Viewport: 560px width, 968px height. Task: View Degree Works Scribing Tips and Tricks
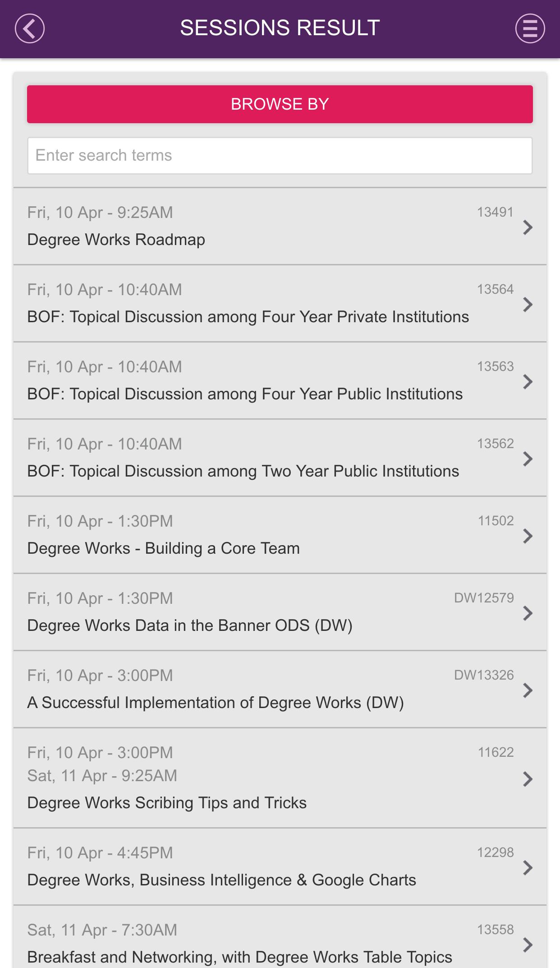[167, 803]
